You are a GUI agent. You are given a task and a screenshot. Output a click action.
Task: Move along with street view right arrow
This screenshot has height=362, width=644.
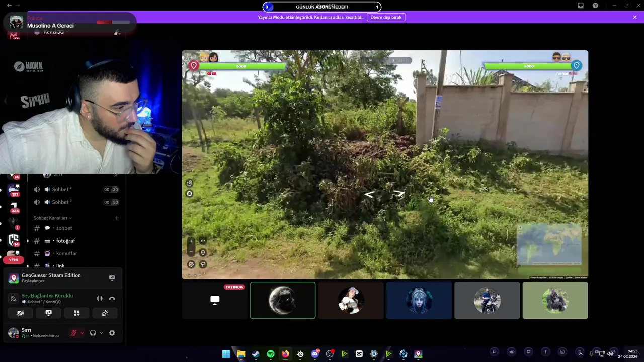[398, 193]
